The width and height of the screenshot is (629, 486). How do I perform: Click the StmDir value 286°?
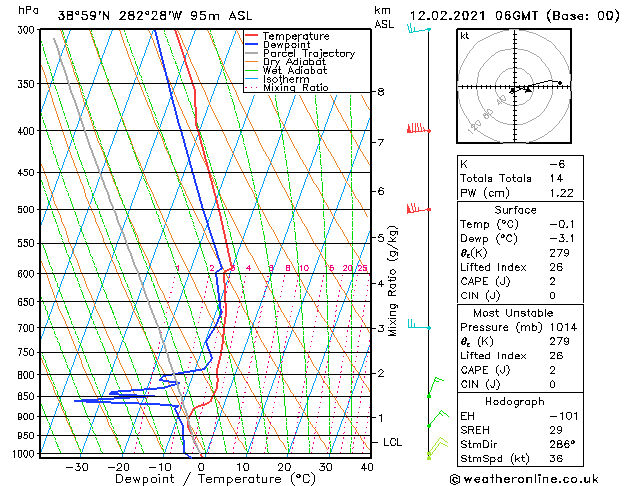562,444
